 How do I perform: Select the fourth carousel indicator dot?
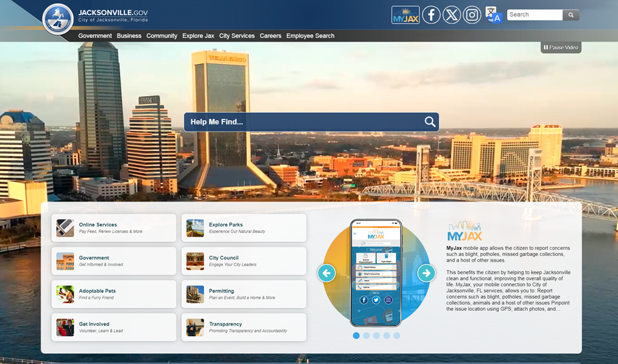click(x=387, y=336)
